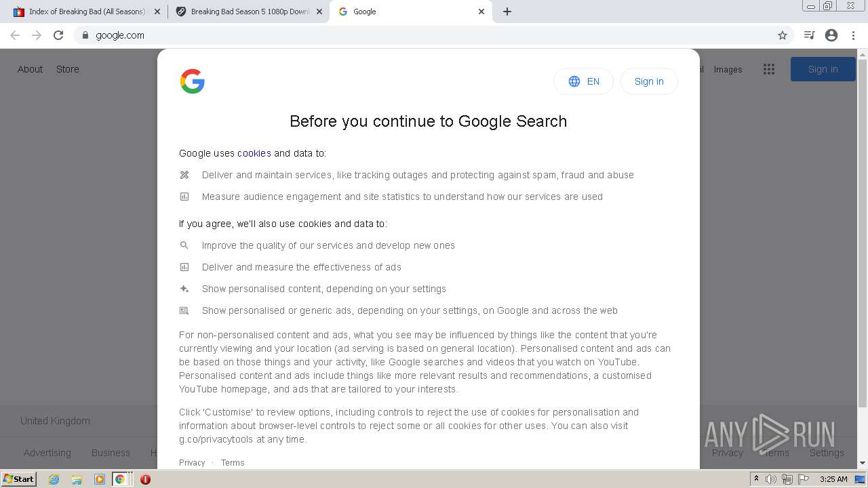Bookmark this page with the star icon
Viewport: 868px width, 488px height.
pyautogui.click(x=783, y=35)
